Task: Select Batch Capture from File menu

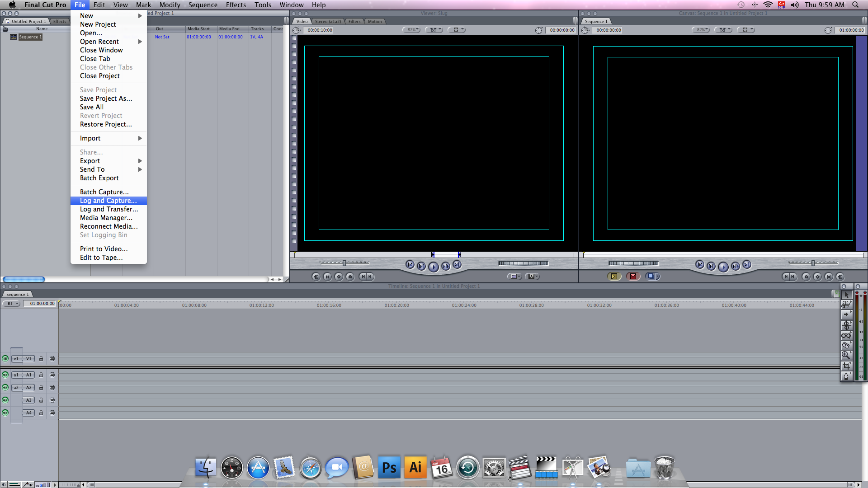Action: (104, 192)
